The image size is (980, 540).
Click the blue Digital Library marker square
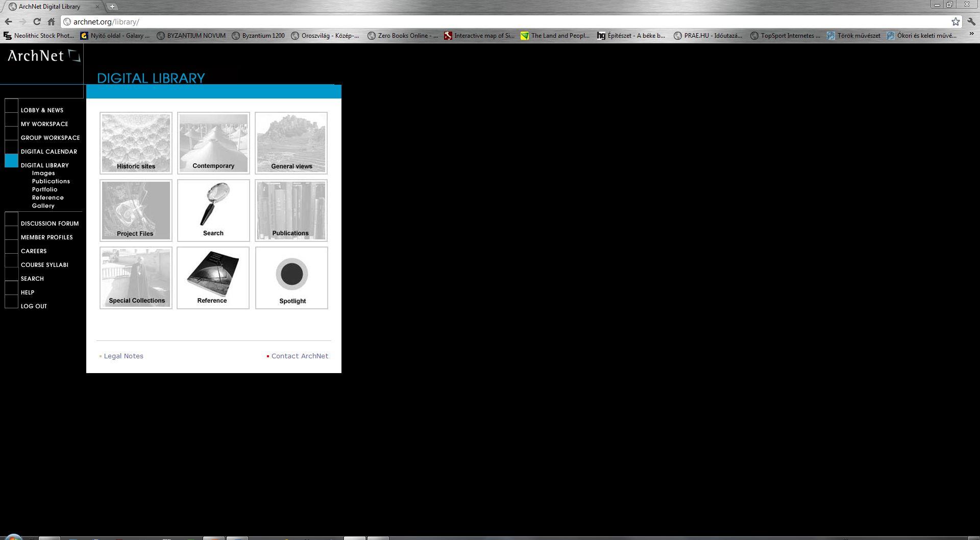(x=11, y=161)
